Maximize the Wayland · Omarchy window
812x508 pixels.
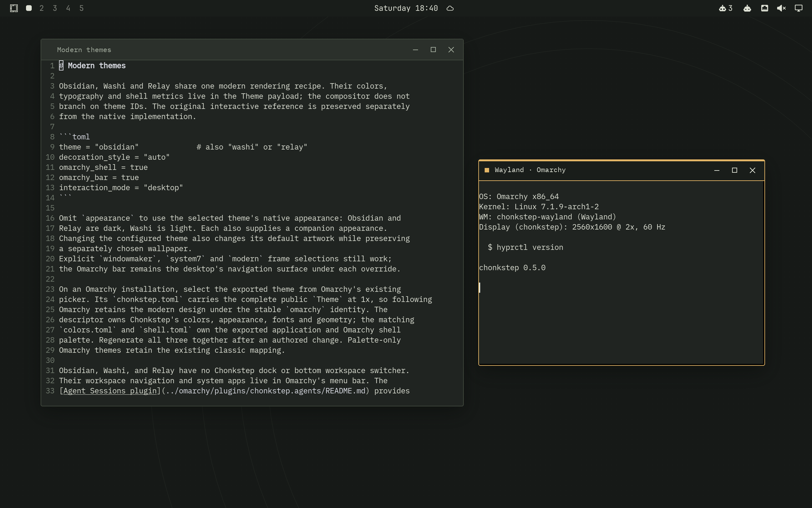735,170
